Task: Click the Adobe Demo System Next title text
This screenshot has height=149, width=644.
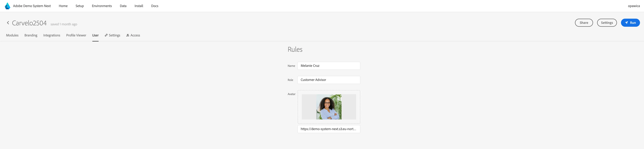Action: tap(32, 6)
